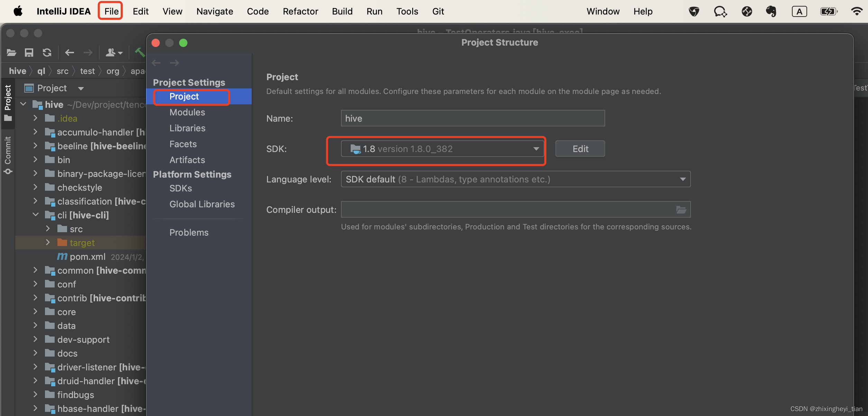Click the green zoom button of Project Structure
Viewport: 868px width, 416px height.
click(x=183, y=43)
